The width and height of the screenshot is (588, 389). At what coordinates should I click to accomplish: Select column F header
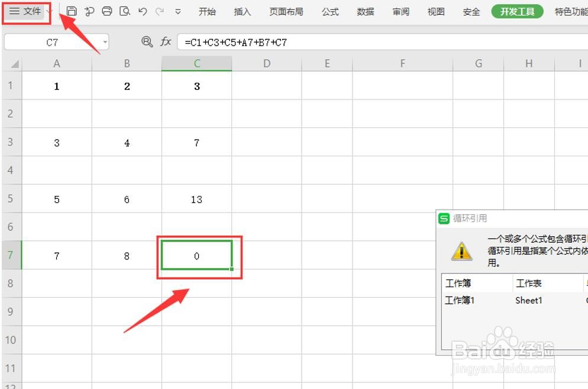point(403,63)
